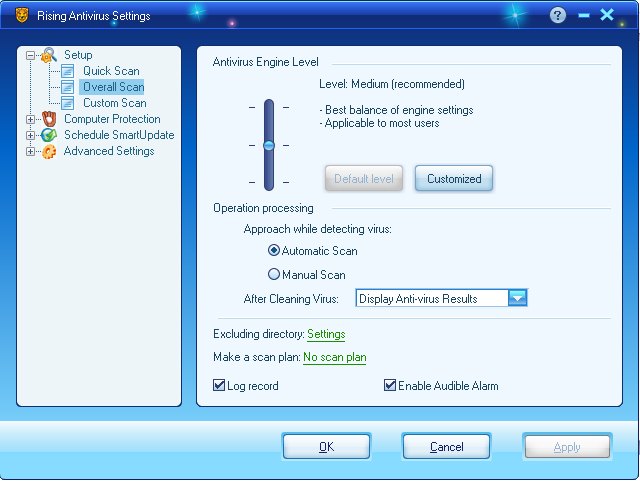Click the Cancel button
This screenshot has width=640, height=481.
[447, 447]
